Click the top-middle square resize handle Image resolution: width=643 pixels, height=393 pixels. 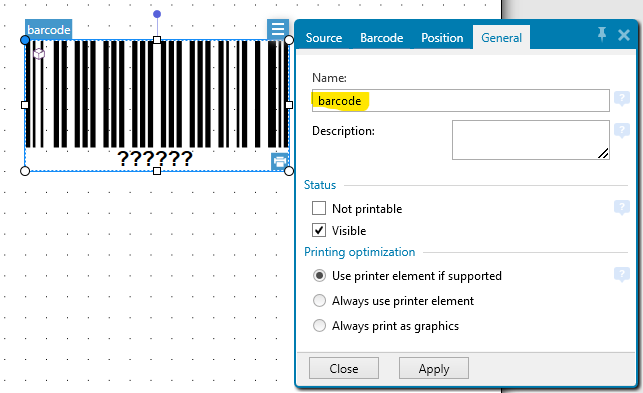coord(157,40)
